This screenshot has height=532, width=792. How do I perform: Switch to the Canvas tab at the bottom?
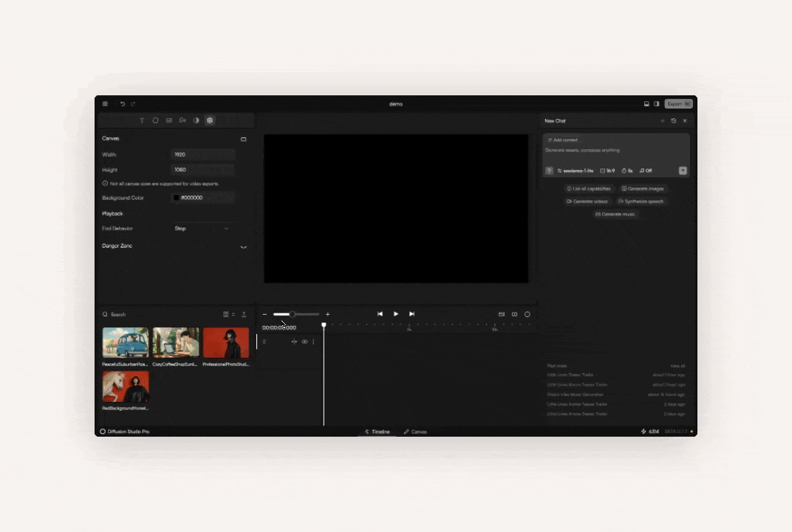(415, 432)
